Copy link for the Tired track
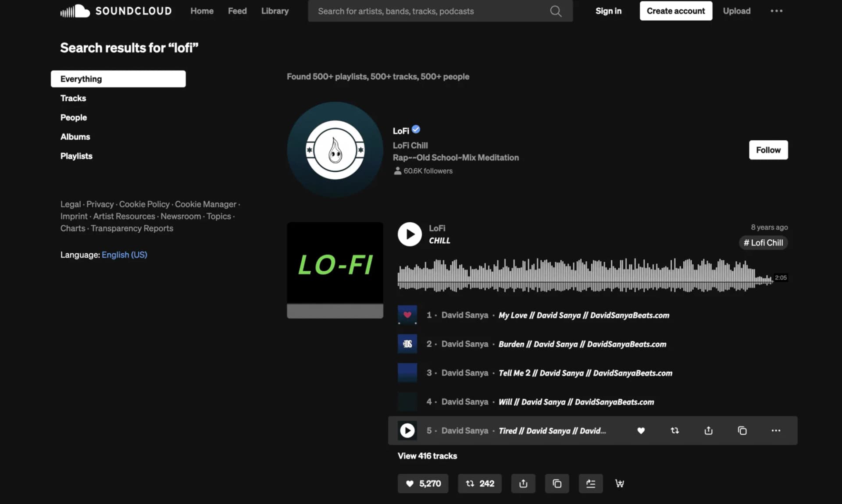Image resolution: width=842 pixels, height=504 pixels. tap(742, 430)
